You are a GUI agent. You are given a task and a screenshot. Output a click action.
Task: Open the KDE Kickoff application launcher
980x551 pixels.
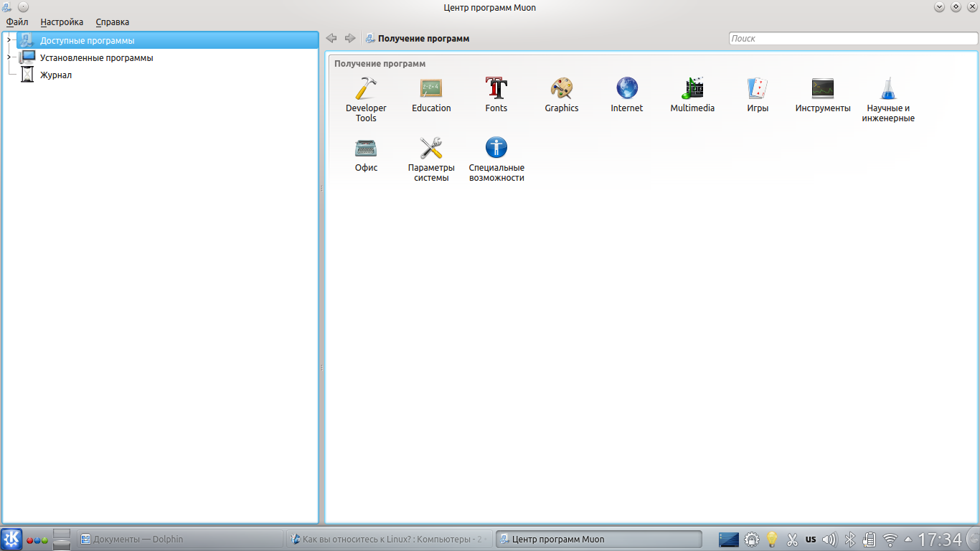point(11,540)
